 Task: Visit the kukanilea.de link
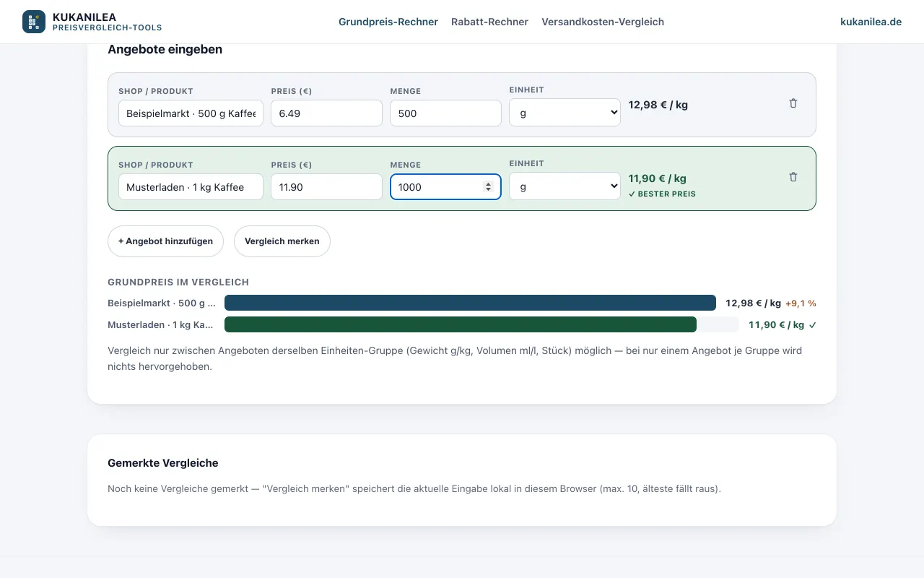click(x=871, y=22)
